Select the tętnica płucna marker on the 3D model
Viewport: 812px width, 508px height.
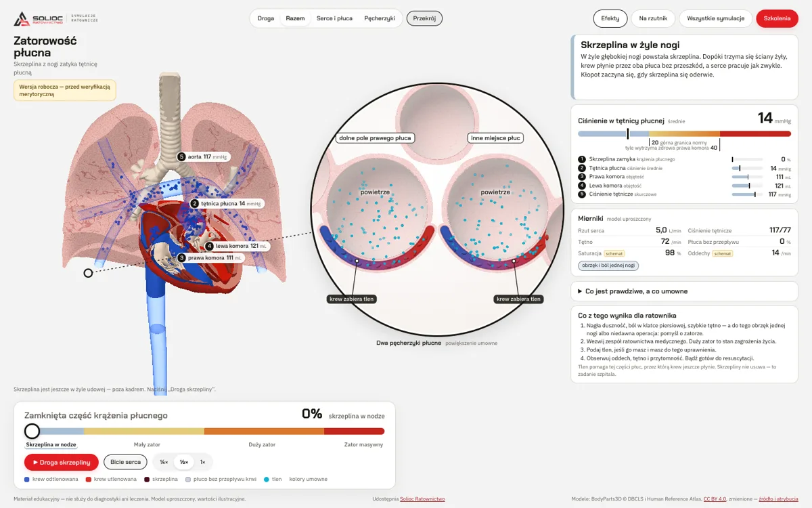(194, 203)
